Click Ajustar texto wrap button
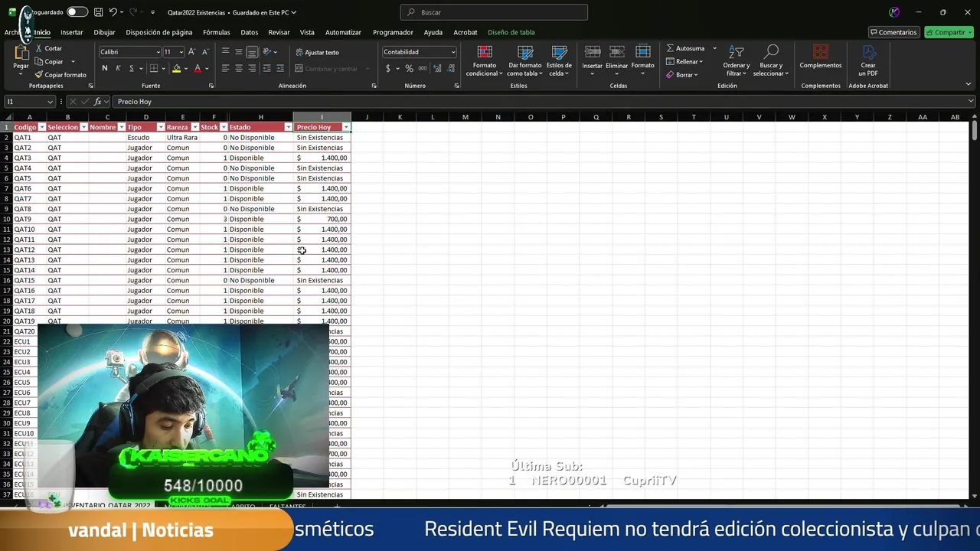This screenshot has width=980, height=551. (x=317, y=52)
